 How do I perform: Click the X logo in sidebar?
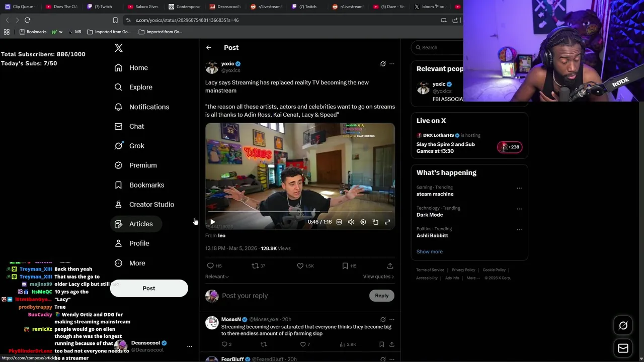[x=118, y=48]
